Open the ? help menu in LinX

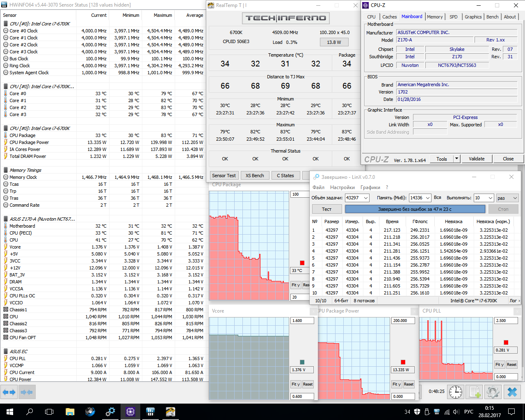pos(387,187)
